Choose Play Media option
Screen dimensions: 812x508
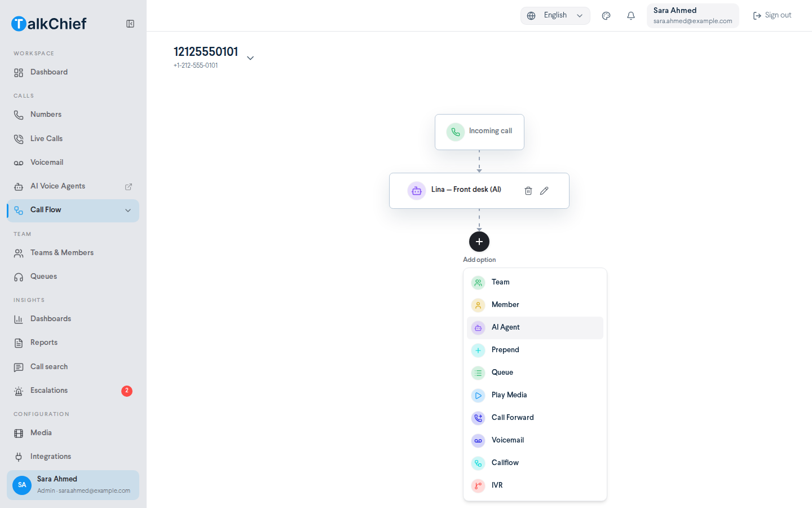coord(535,395)
